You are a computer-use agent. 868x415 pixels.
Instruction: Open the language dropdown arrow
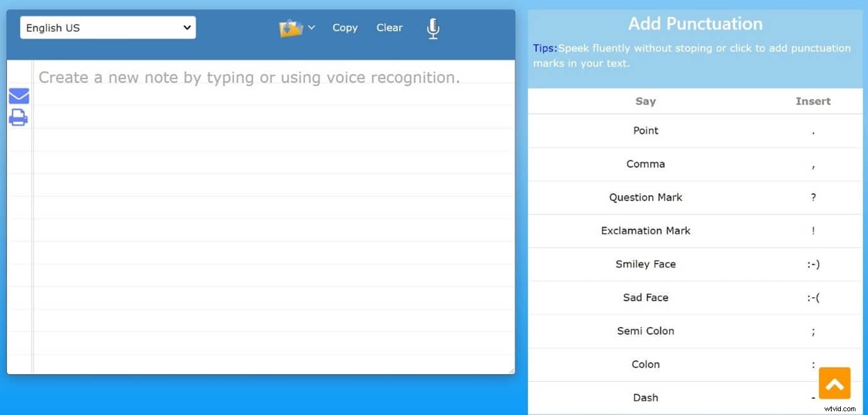pos(186,27)
